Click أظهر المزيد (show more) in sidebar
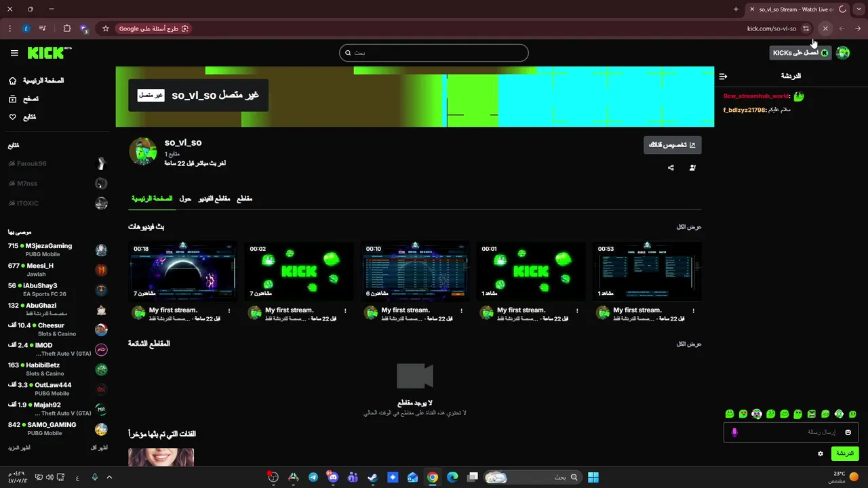 point(19,448)
